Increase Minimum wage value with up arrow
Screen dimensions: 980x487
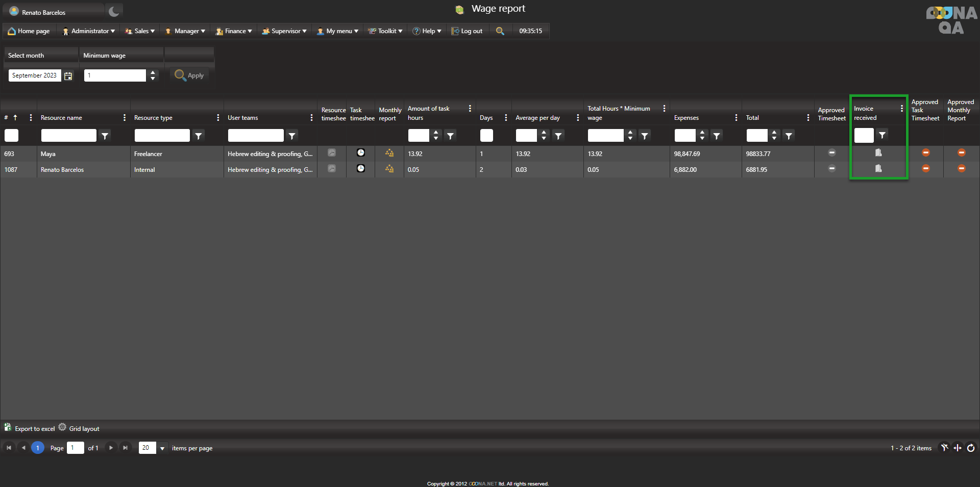(x=153, y=72)
